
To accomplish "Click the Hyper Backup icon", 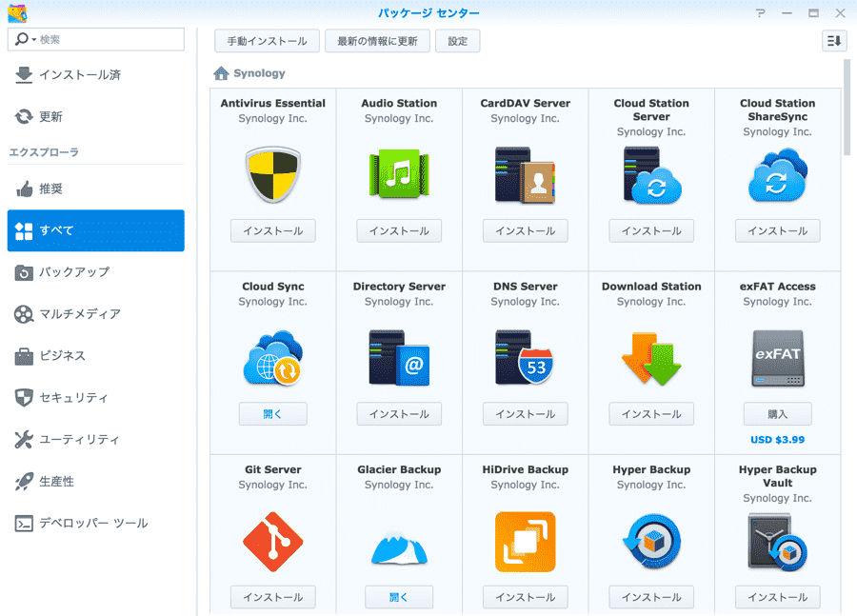I will point(651,542).
